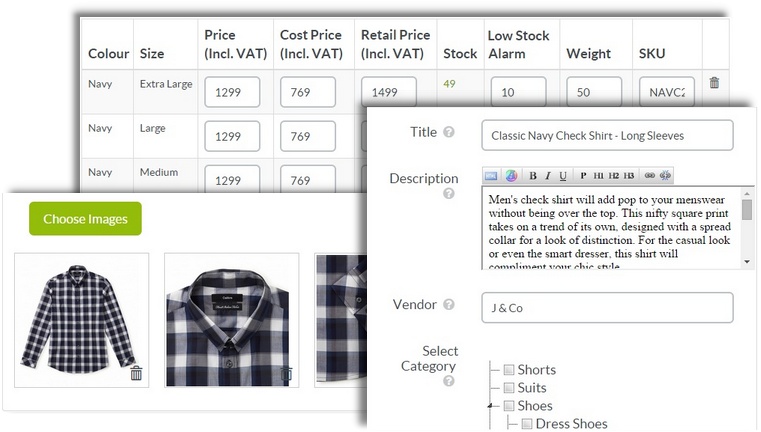Check the Suits category checkbox

509,388
